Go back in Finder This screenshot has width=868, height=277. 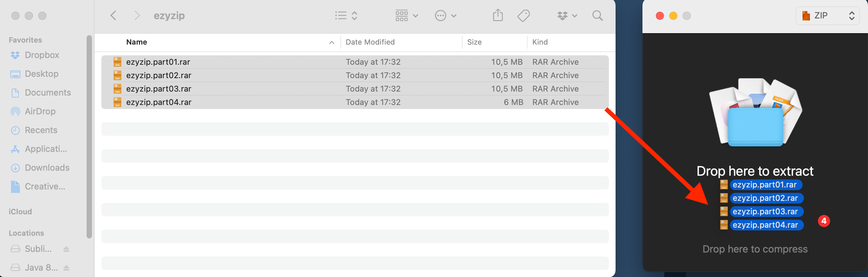tap(113, 15)
